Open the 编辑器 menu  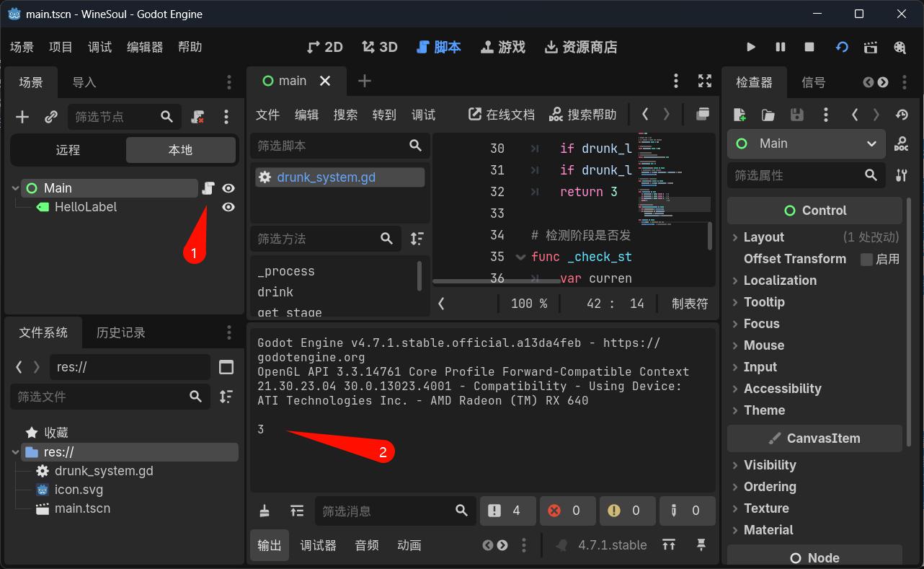(145, 47)
